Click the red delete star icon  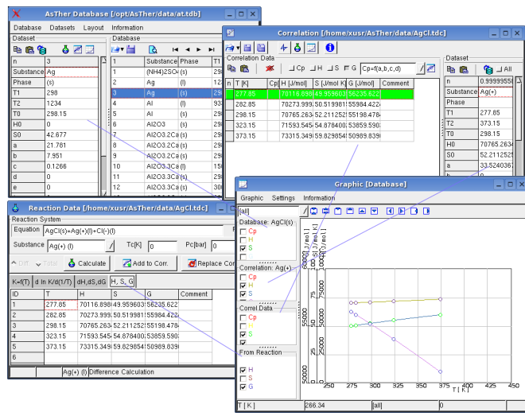(x=268, y=69)
